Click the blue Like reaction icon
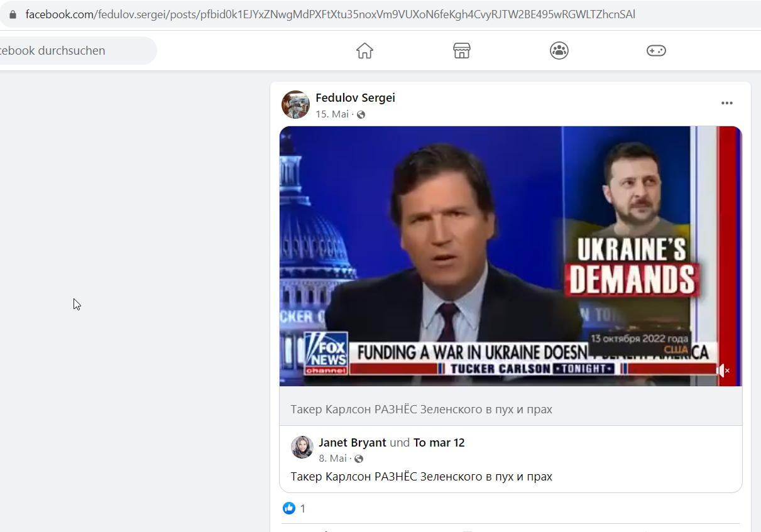The height and width of the screenshot is (532, 761). click(289, 508)
